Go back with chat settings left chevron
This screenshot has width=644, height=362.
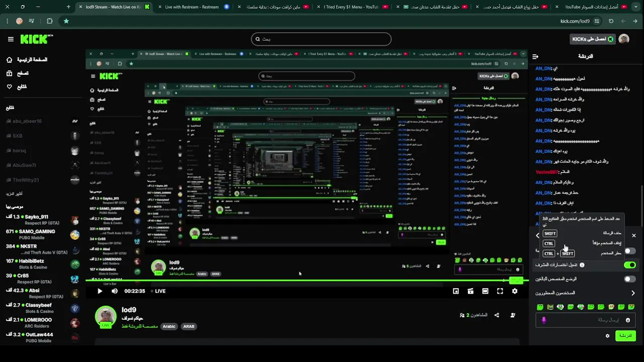537,235
